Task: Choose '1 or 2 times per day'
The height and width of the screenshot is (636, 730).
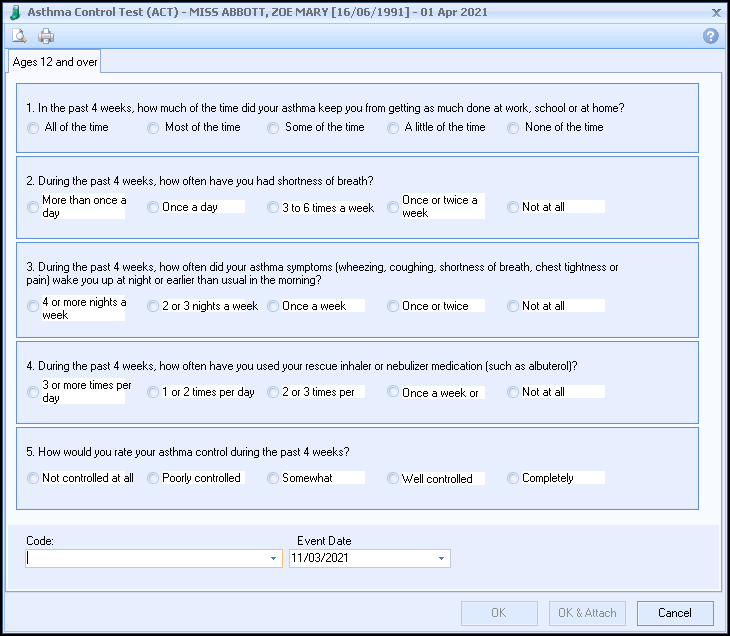Action: point(153,392)
